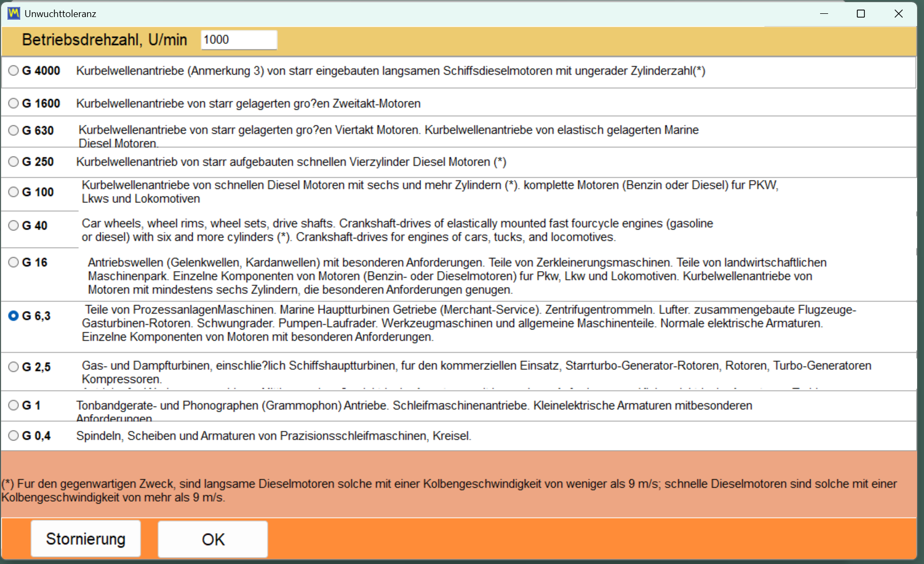Select G 0,4 for precision spindles
Viewport: 924px width, 564px height.
(x=13, y=435)
